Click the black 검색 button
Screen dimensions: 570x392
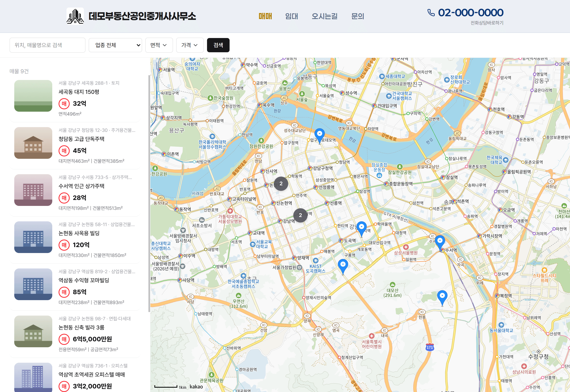click(218, 45)
